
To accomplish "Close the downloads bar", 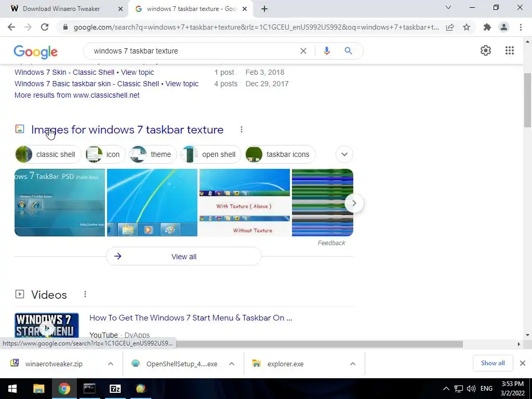I will [x=523, y=363].
